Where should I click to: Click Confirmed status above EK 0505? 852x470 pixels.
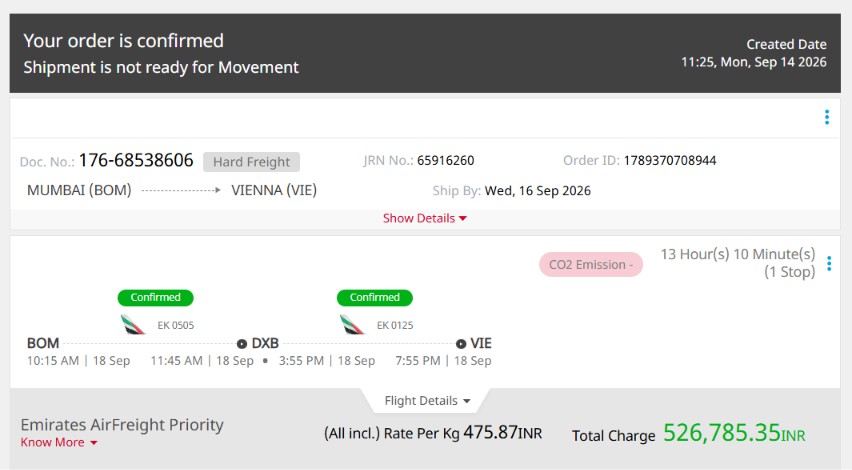(155, 298)
